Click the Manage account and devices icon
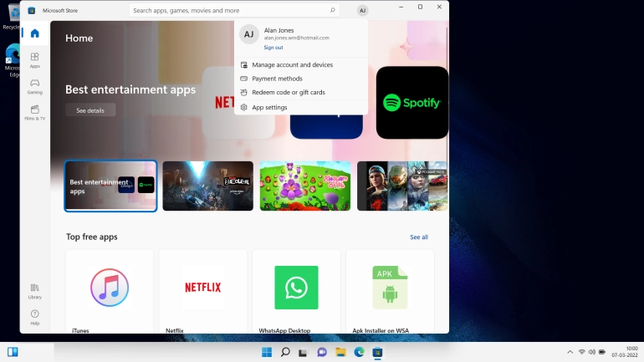The height and width of the screenshot is (362, 644). click(244, 65)
